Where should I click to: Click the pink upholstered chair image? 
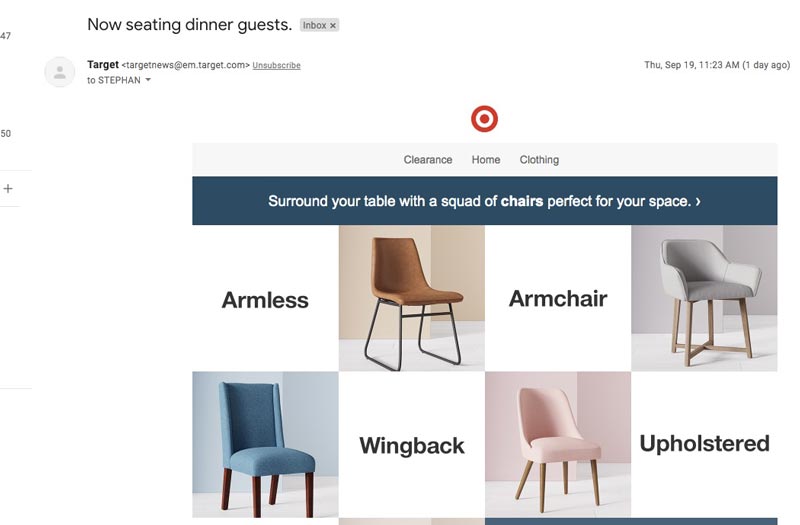pos(558,444)
